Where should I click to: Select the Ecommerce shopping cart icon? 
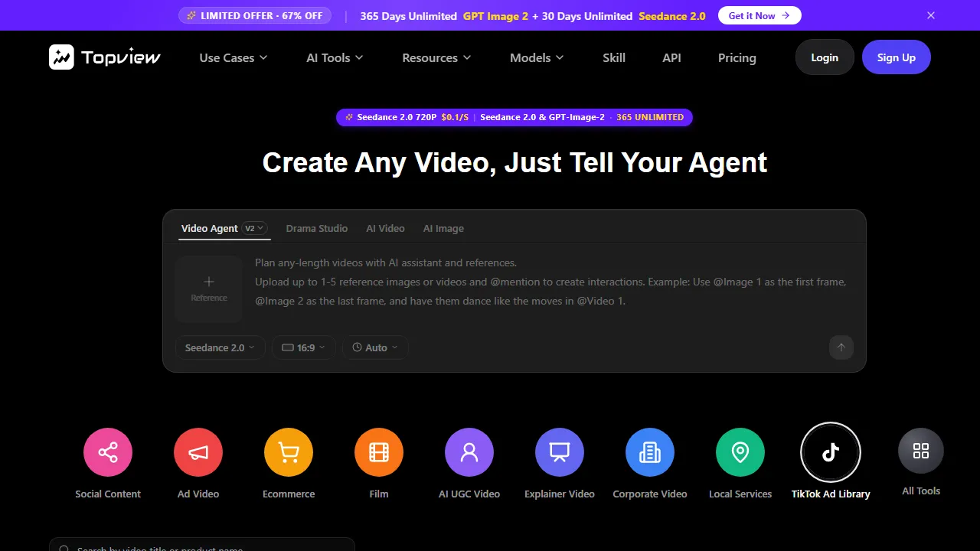(x=289, y=452)
